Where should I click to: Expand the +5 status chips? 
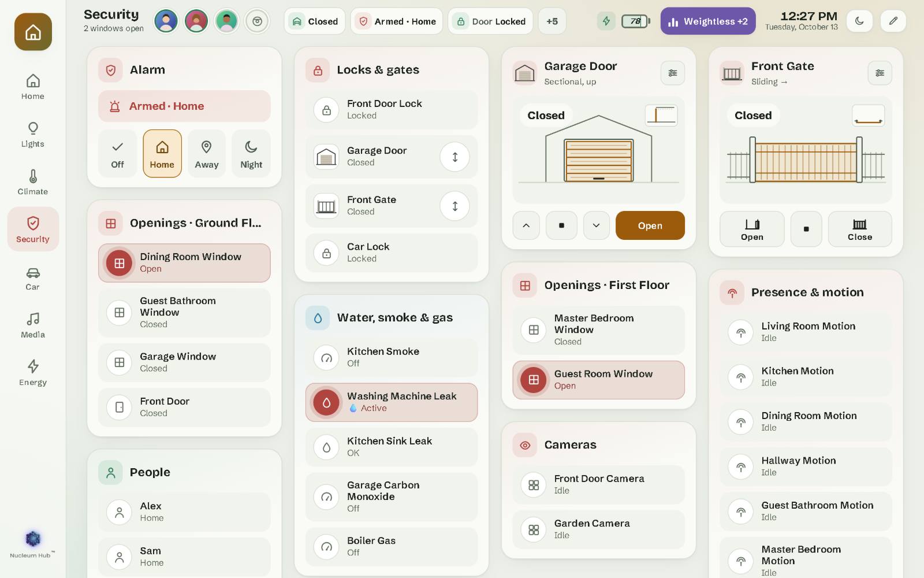tap(552, 21)
